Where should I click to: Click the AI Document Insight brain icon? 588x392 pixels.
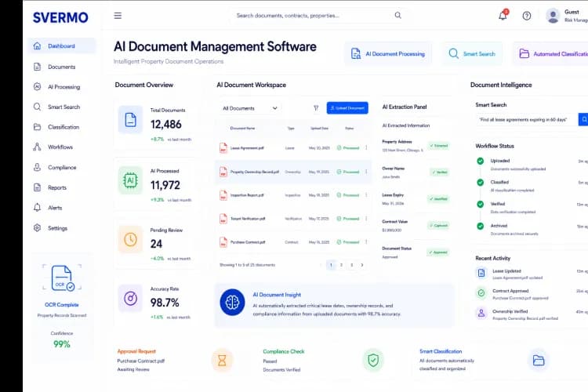232,303
